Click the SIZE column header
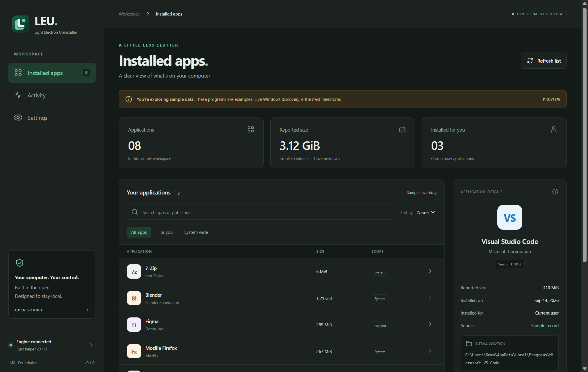Image resolution: width=588 pixels, height=372 pixels. point(320,251)
